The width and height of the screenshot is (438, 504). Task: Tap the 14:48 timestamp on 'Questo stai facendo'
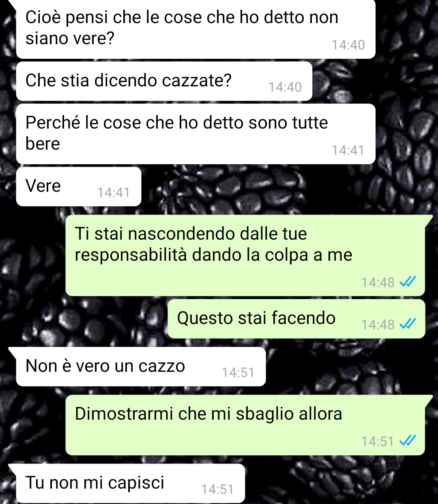point(378,324)
